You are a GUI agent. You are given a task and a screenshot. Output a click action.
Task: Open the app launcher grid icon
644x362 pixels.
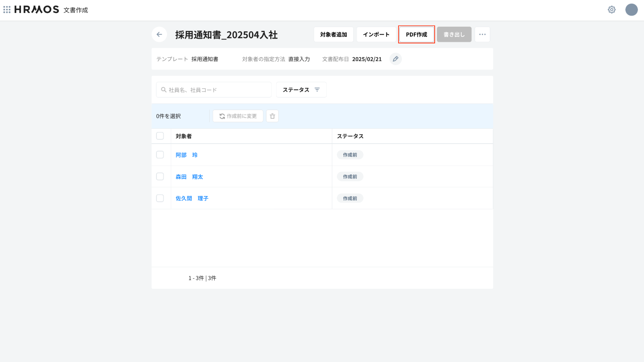[7, 10]
